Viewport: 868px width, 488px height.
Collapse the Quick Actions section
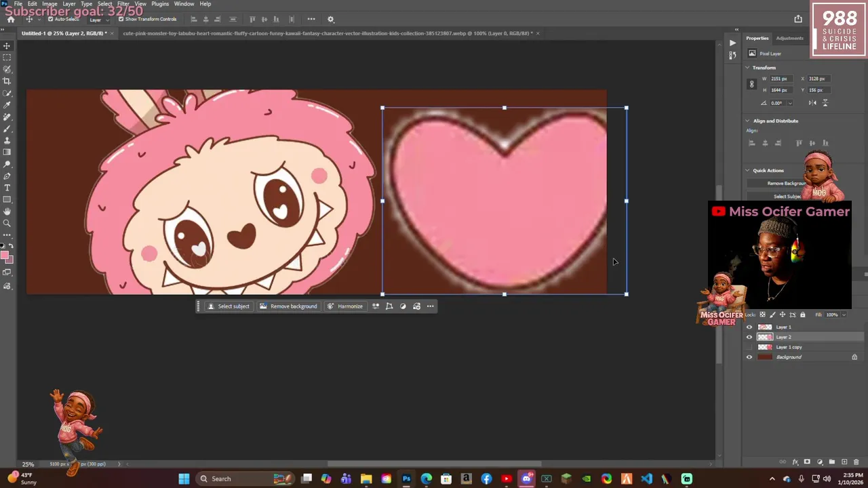(x=747, y=171)
